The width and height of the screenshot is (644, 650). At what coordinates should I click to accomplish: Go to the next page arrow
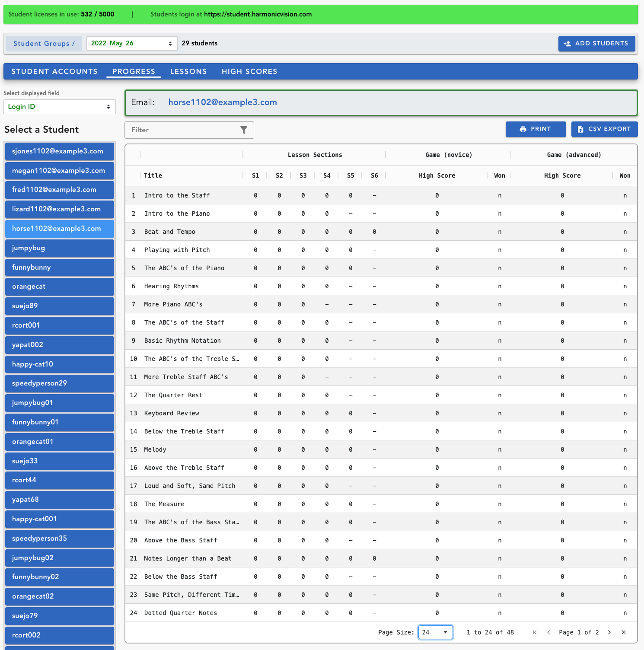(609, 632)
